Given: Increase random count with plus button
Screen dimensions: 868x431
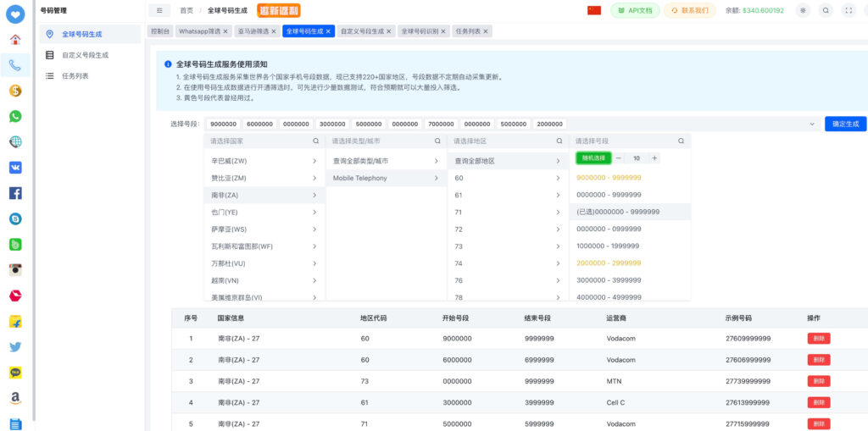Looking at the screenshot, I should (x=655, y=158).
